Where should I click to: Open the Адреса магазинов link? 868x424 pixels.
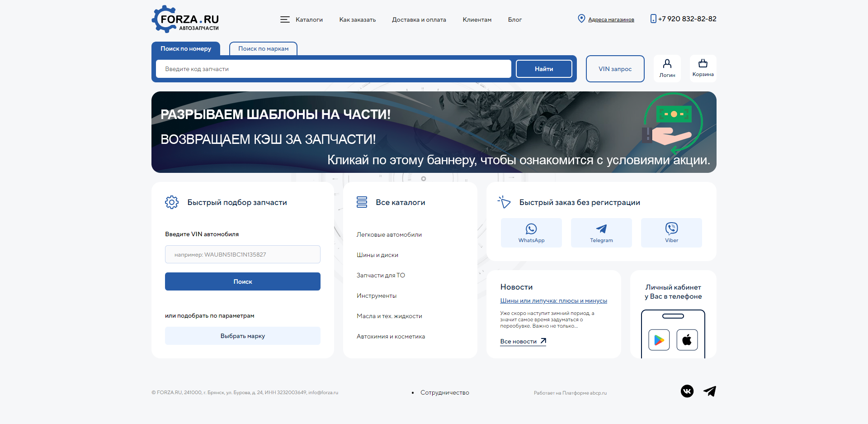[611, 19]
